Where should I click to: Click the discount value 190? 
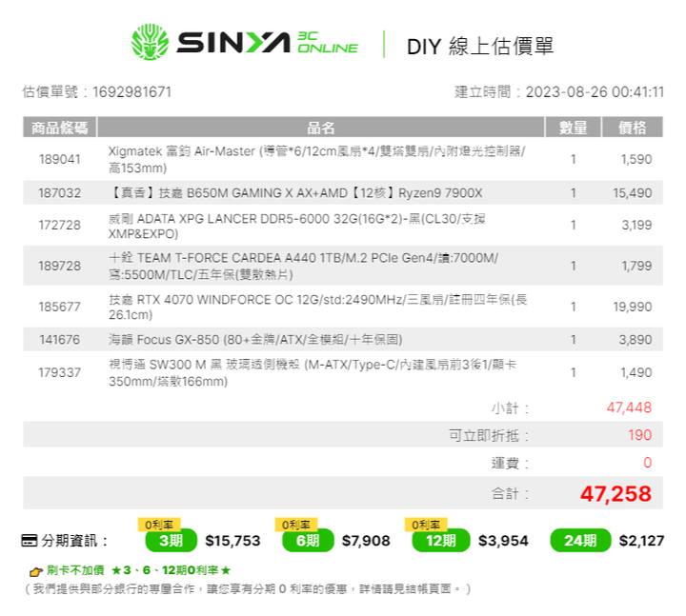coord(640,435)
